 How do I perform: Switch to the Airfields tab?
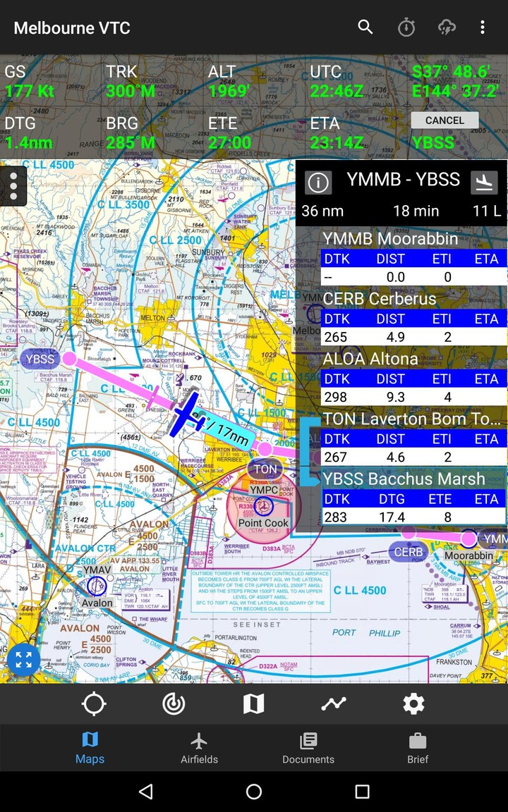click(x=199, y=748)
